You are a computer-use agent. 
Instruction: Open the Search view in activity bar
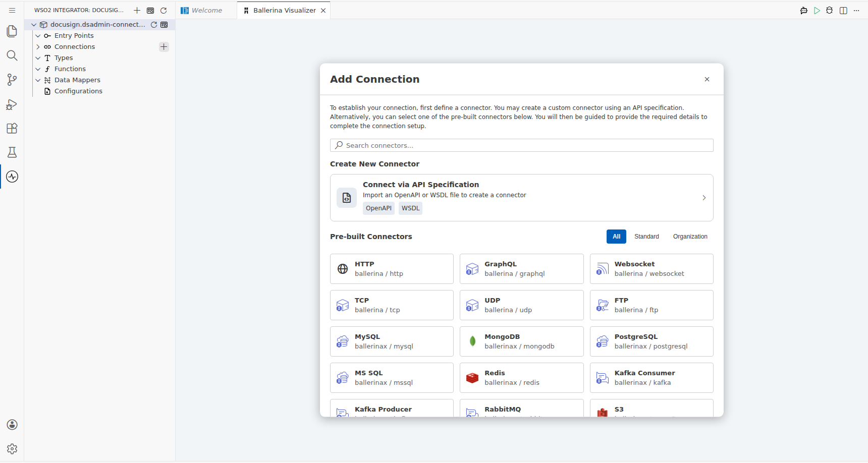(x=12, y=55)
